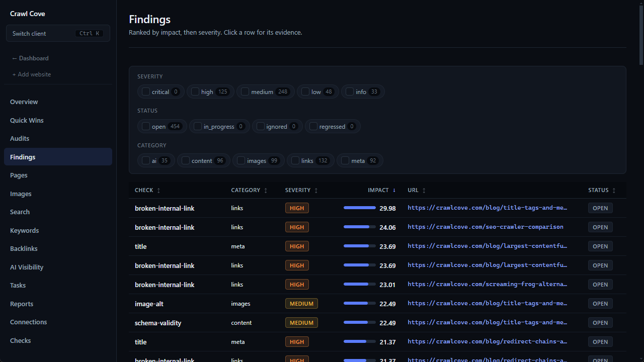644x362 pixels.
Task: Select the image-alt check name
Action: [x=149, y=304]
